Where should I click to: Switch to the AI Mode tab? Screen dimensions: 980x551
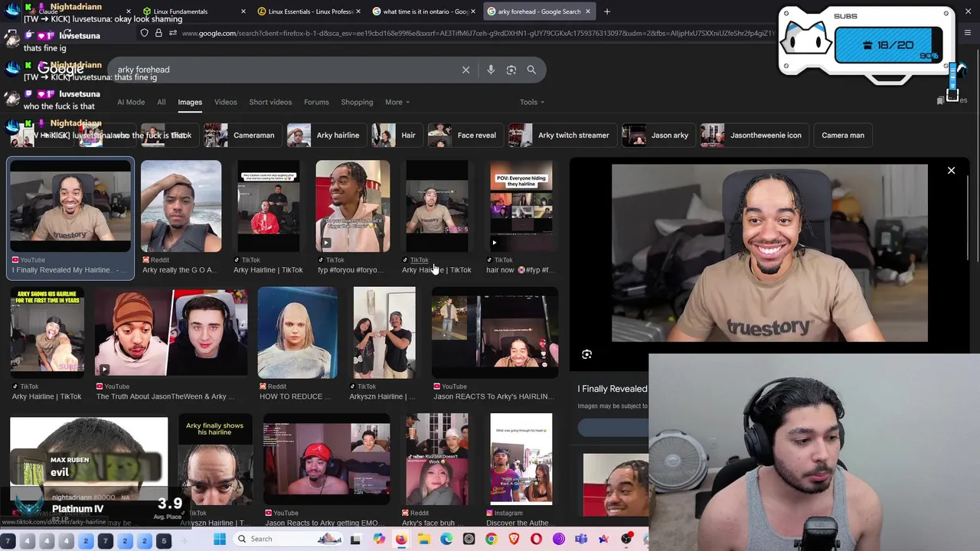tap(131, 102)
